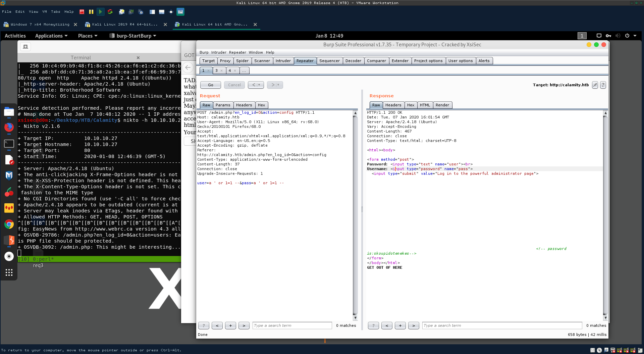Click the new terminal tab icon
Viewport: 644px width, 354px height.
(25, 47)
